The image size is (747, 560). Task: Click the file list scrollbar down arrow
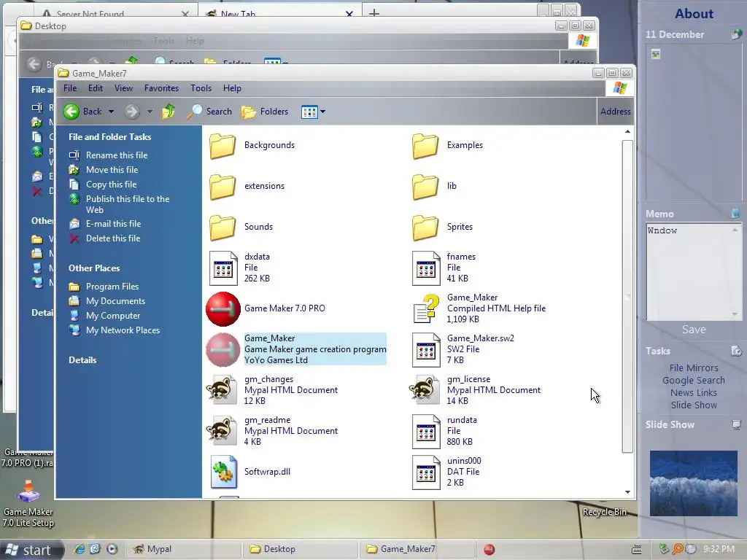coord(627,492)
